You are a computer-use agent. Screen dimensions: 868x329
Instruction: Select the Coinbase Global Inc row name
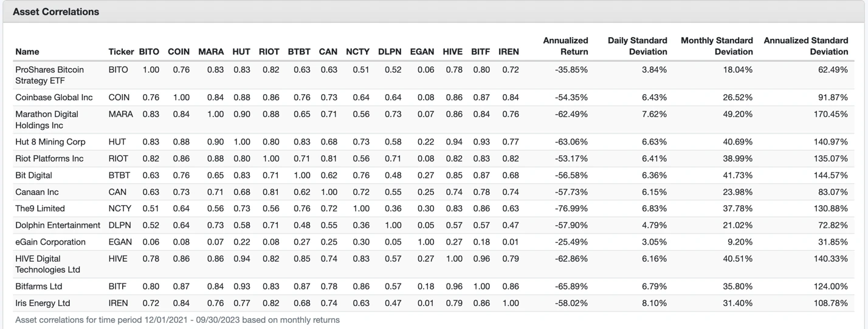[54, 97]
